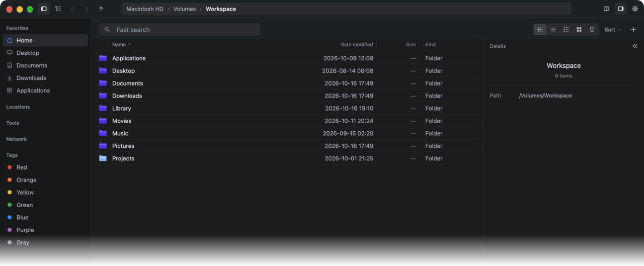This screenshot has width=644, height=266.
Task: Sort by the Size column header
Action: point(411,45)
